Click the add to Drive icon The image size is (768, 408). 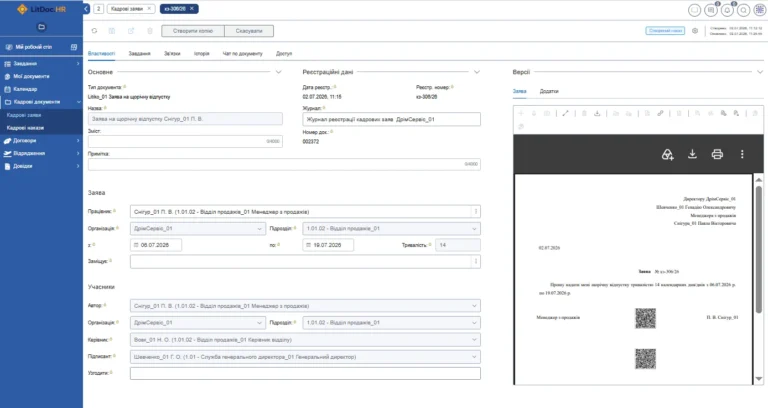point(667,154)
